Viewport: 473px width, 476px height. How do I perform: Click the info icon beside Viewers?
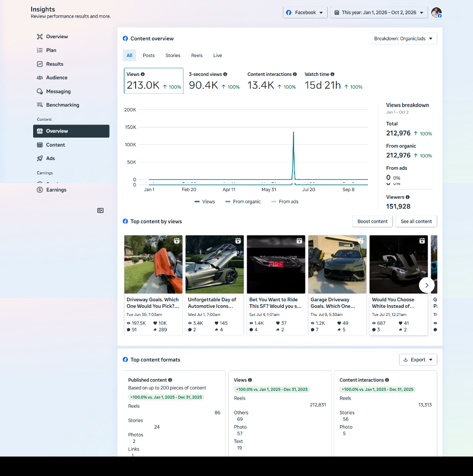click(x=408, y=197)
